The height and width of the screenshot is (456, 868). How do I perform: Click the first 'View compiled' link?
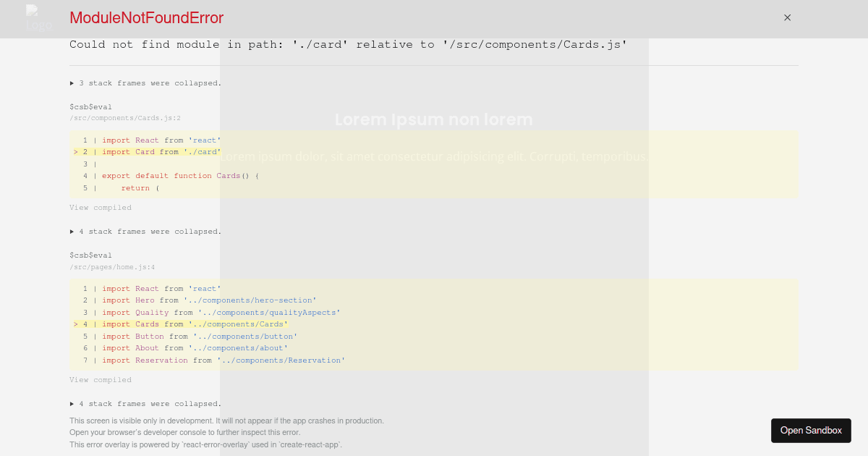(100, 207)
